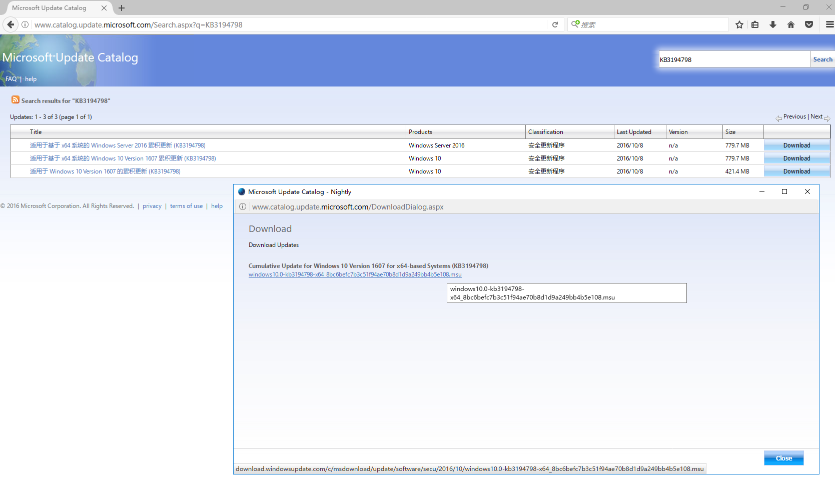Click the catalog Search button
The image size is (835, 504).
[x=822, y=59]
